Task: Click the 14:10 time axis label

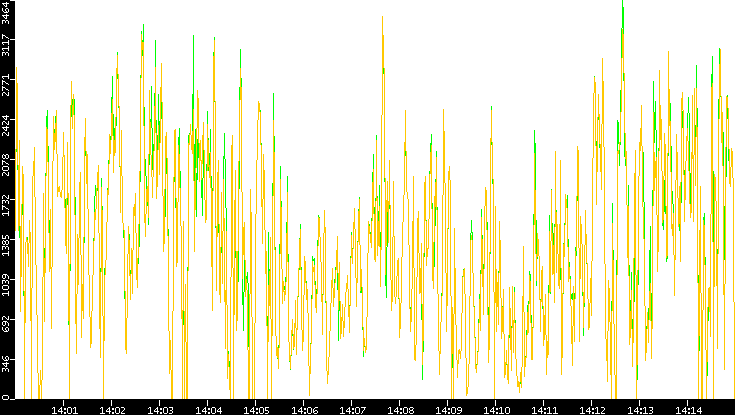Action: [x=496, y=410]
